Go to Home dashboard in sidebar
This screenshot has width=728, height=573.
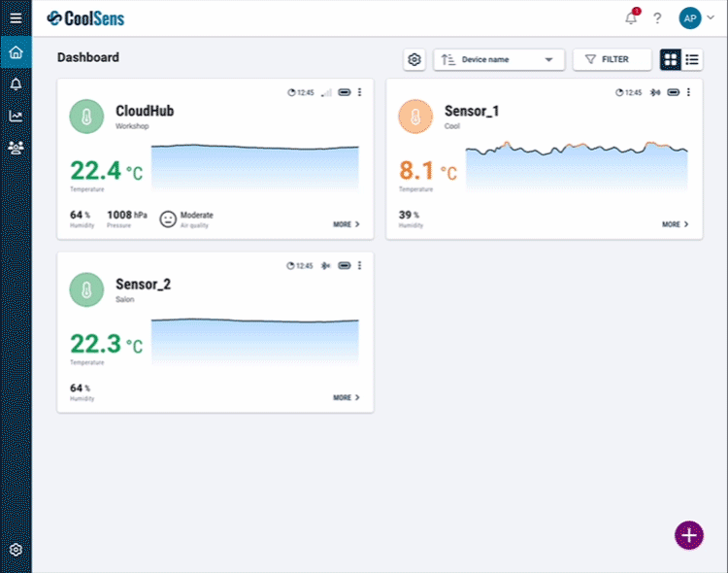tap(16, 52)
